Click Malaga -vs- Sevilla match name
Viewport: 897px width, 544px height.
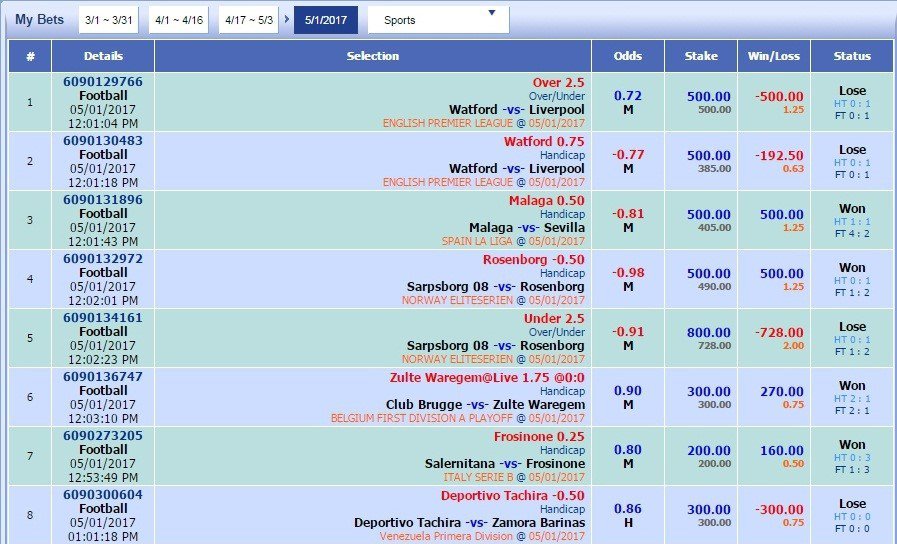527,228
